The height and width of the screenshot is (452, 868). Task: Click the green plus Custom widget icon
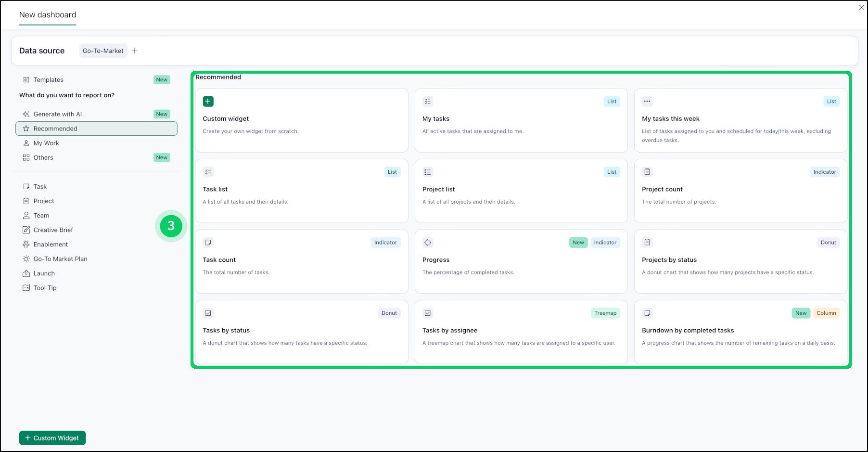208,102
